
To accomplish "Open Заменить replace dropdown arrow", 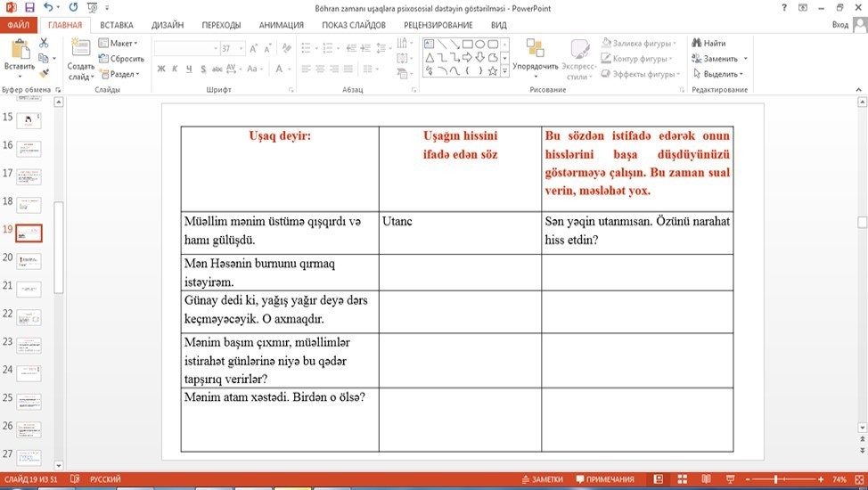I will tap(746, 59).
